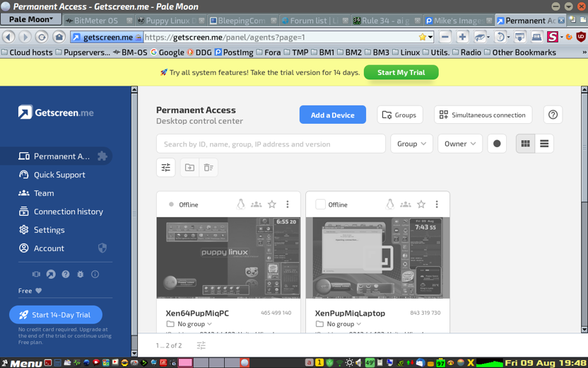
Task: Go to browser Home page
Action: tap(59, 37)
